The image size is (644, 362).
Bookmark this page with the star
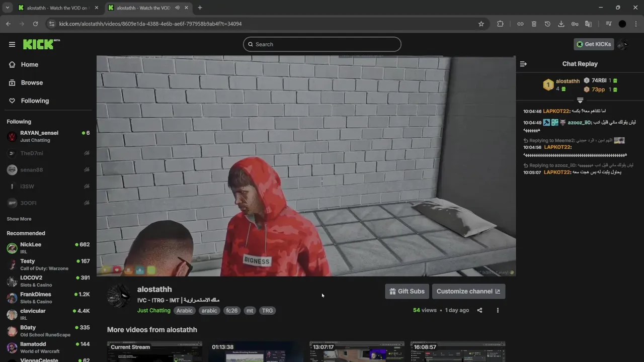click(481, 24)
